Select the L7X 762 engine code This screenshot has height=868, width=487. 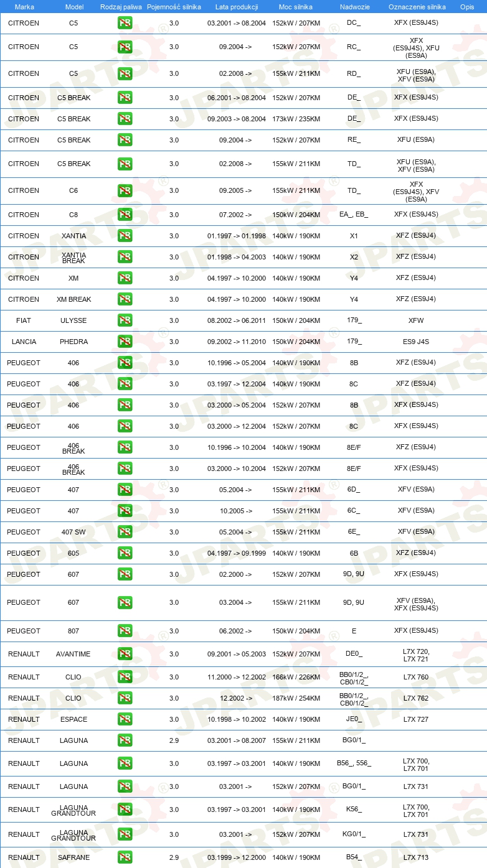pos(416,698)
